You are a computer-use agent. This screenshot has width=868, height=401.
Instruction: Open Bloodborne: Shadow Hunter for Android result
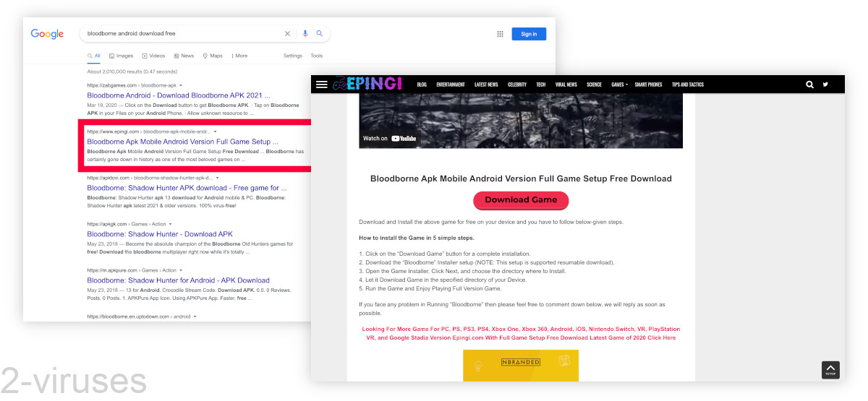178,280
